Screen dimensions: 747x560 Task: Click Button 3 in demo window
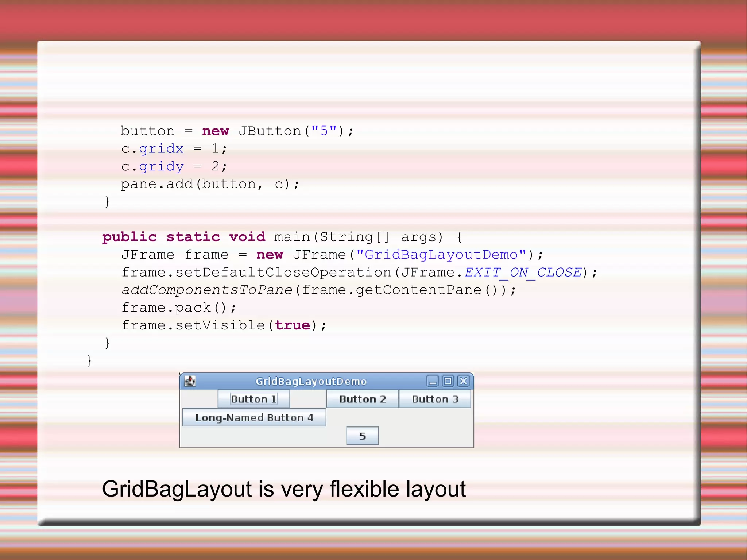click(435, 399)
